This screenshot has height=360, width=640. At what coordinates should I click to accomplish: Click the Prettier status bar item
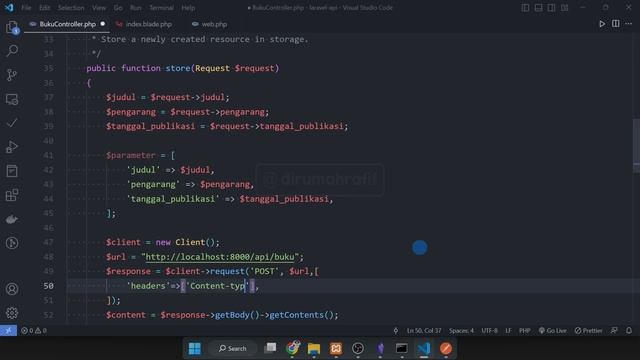pos(589,331)
